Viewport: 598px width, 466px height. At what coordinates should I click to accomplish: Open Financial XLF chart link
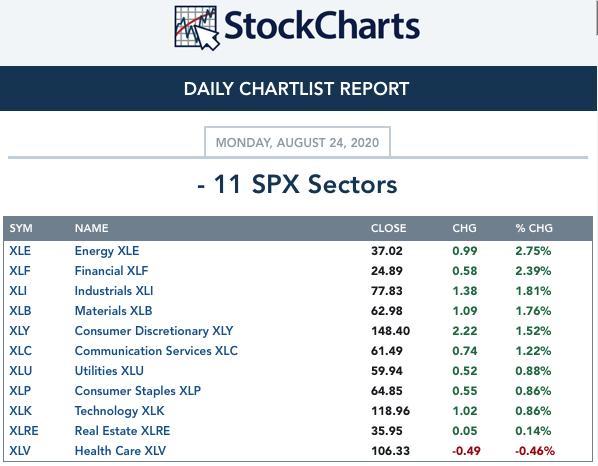(x=111, y=271)
